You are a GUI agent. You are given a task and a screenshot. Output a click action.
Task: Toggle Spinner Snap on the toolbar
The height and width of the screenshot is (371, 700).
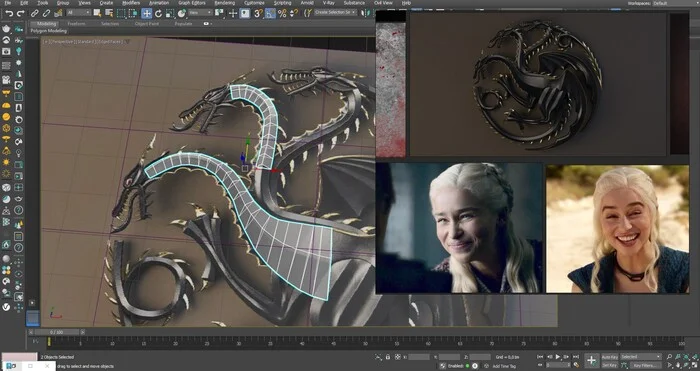293,13
